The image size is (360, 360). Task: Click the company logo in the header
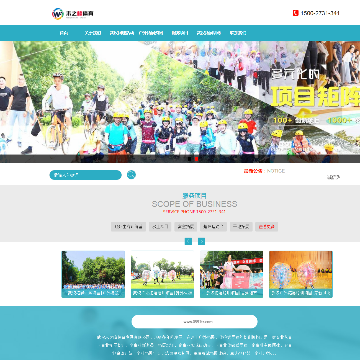coord(73,14)
